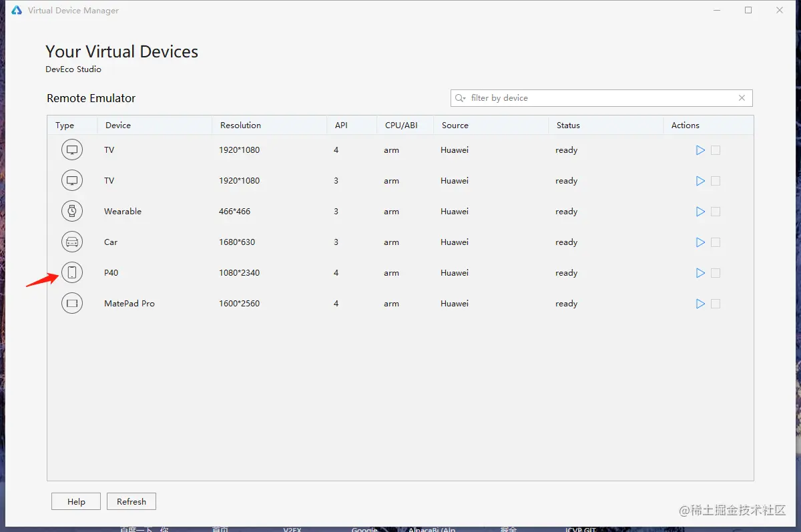Close the Virtual Device Manager window

tap(780, 11)
